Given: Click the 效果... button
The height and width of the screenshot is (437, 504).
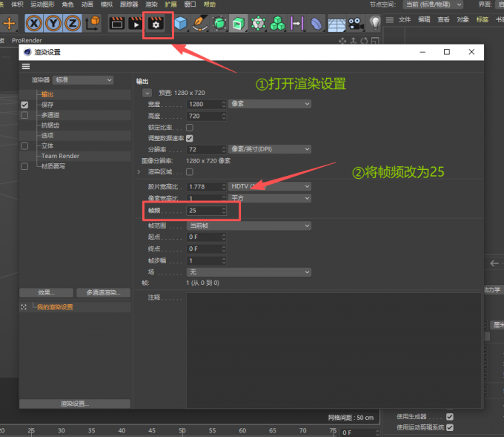Looking at the screenshot, I should [46, 292].
